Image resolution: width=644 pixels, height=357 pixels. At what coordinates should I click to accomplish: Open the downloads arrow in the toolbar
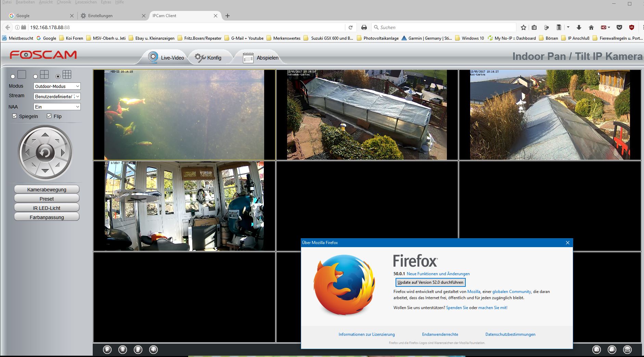tap(579, 27)
